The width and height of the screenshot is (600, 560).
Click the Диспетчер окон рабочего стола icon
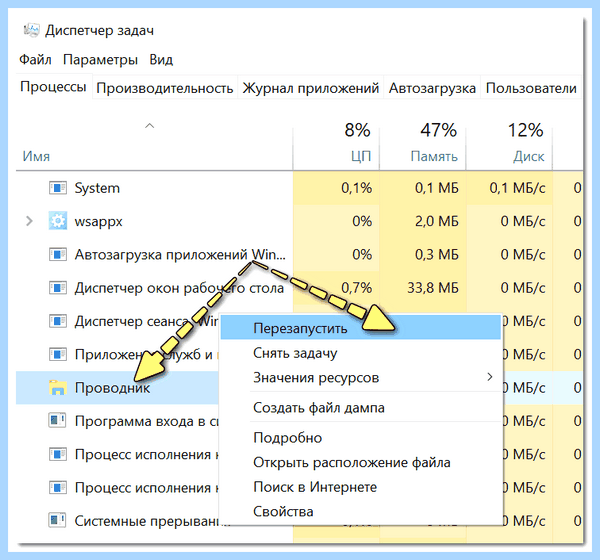coord(58,288)
